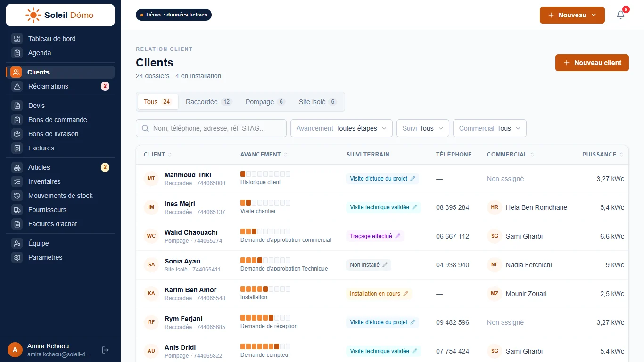The height and width of the screenshot is (362, 644).
Task: Sort table by CLIENT column
Action: point(157,155)
